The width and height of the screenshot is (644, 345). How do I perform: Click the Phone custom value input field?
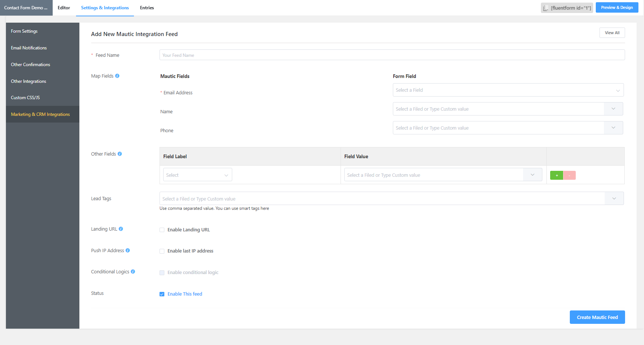[499, 128]
